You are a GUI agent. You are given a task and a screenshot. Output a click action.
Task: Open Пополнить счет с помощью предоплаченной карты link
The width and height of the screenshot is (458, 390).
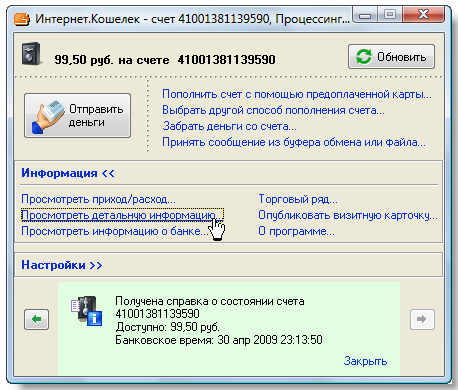pos(297,94)
